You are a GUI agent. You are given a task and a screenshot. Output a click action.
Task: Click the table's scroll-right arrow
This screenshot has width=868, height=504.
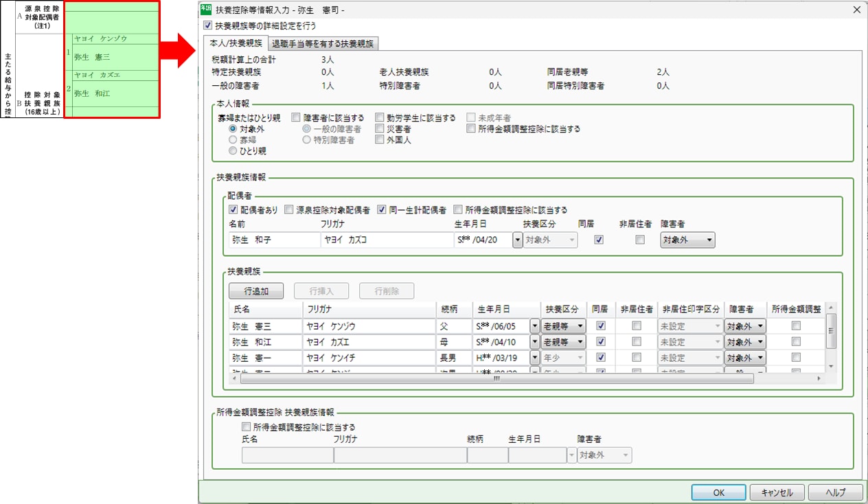[x=819, y=378]
